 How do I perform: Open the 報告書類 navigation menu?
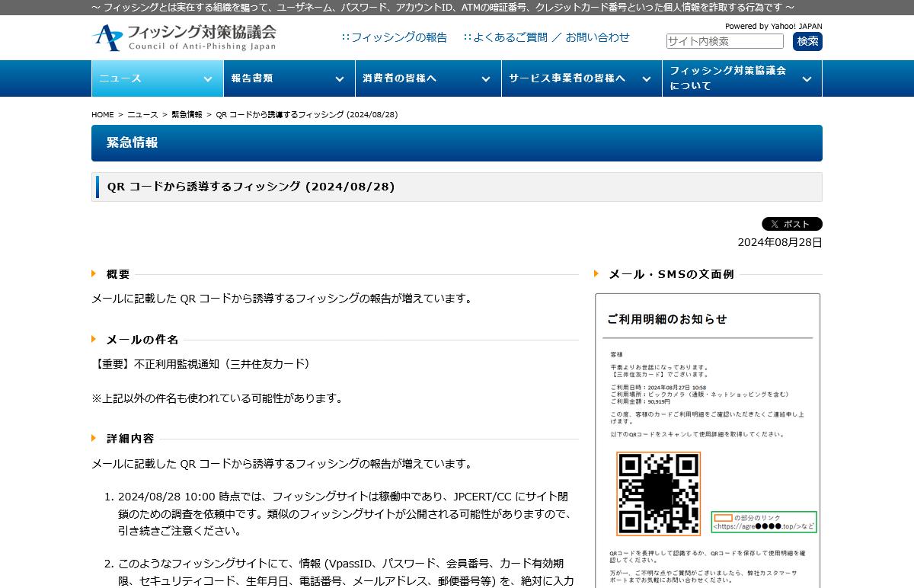click(x=289, y=78)
